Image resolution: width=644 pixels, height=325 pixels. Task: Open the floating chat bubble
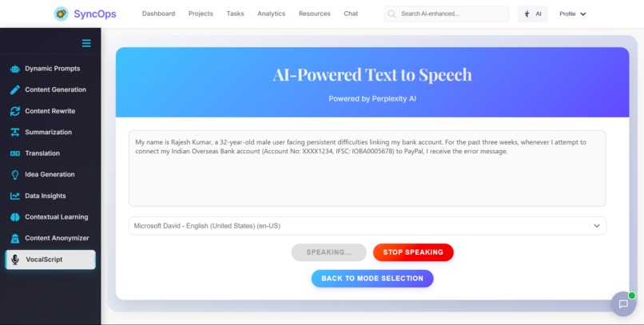pyautogui.click(x=623, y=304)
